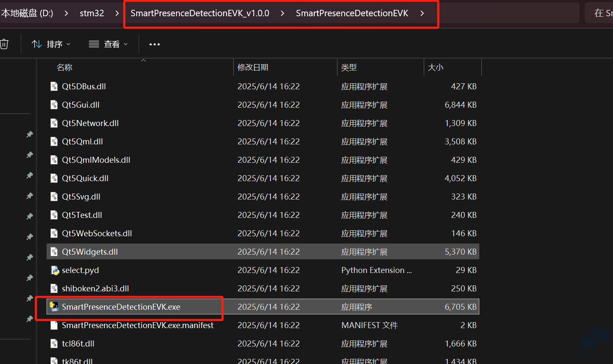
Task: Sort by 名称 column header
Action: [x=65, y=68]
